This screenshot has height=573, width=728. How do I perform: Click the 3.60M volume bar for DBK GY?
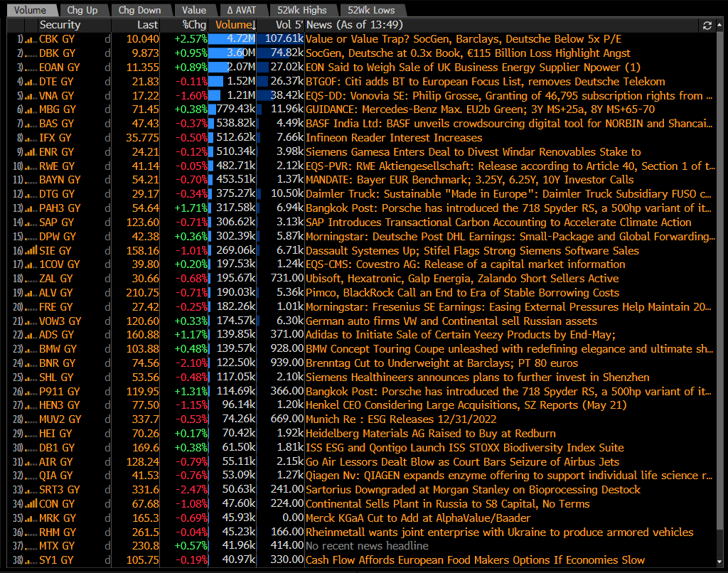(232, 53)
